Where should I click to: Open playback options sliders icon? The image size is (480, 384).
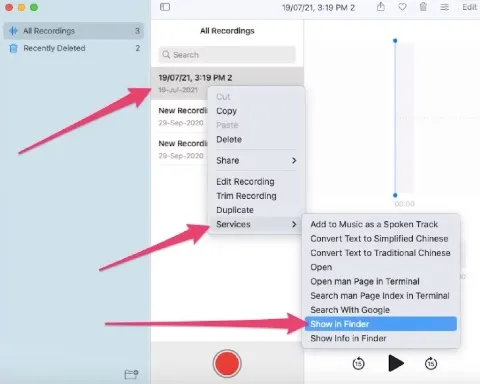pos(444,7)
